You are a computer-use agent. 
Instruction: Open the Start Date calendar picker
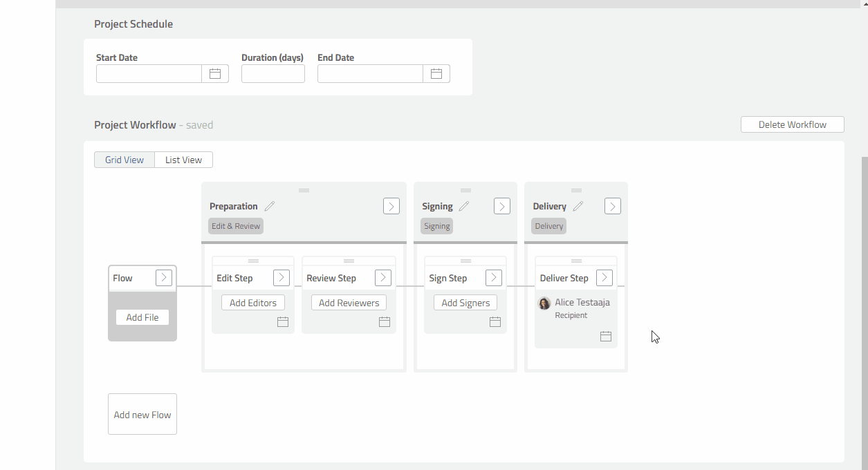point(215,73)
